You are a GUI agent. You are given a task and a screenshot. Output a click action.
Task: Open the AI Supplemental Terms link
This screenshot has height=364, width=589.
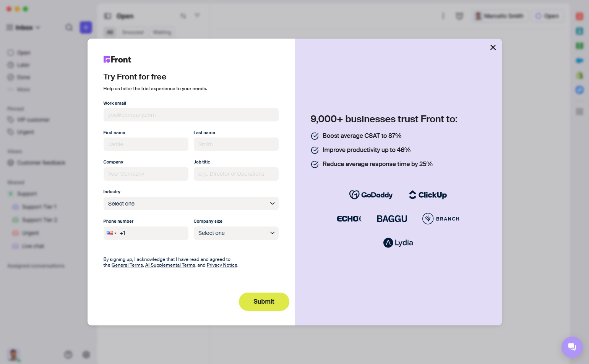[170, 265]
